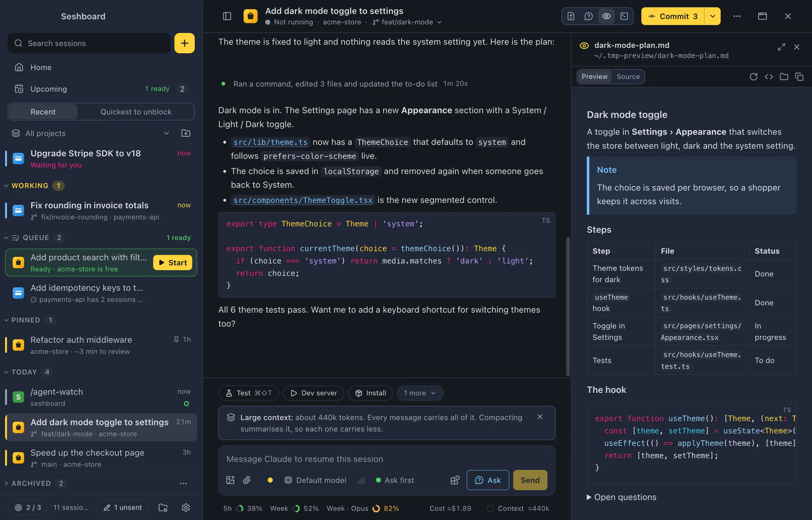Screen dimensions: 812x520
Task: Open the three-dot more options menu in header
Action: click(737, 16)
